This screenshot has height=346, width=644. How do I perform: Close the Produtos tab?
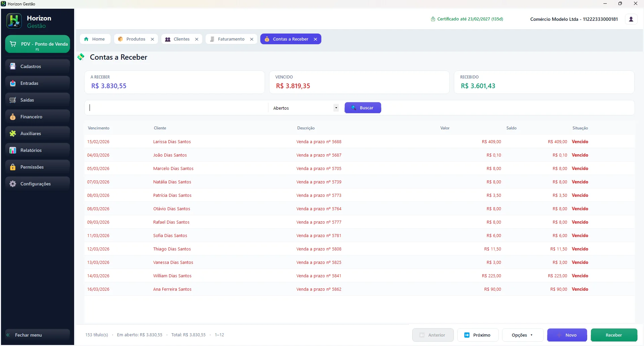(x=152, y=39)
